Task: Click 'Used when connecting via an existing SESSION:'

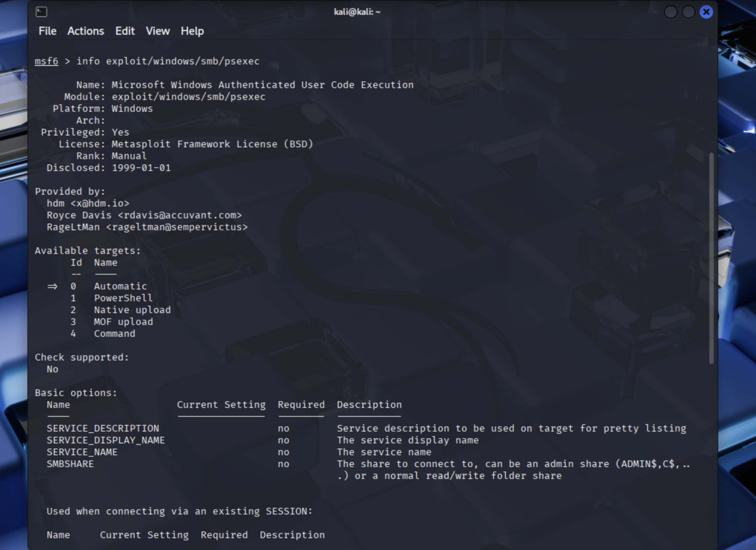Action: pos(180,511)
